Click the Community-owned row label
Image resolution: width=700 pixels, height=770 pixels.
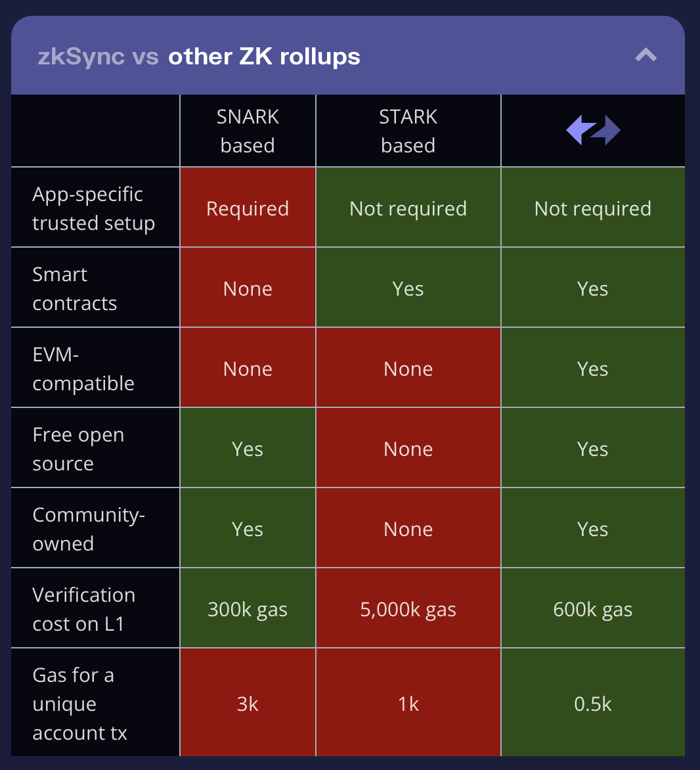[89, 529]
